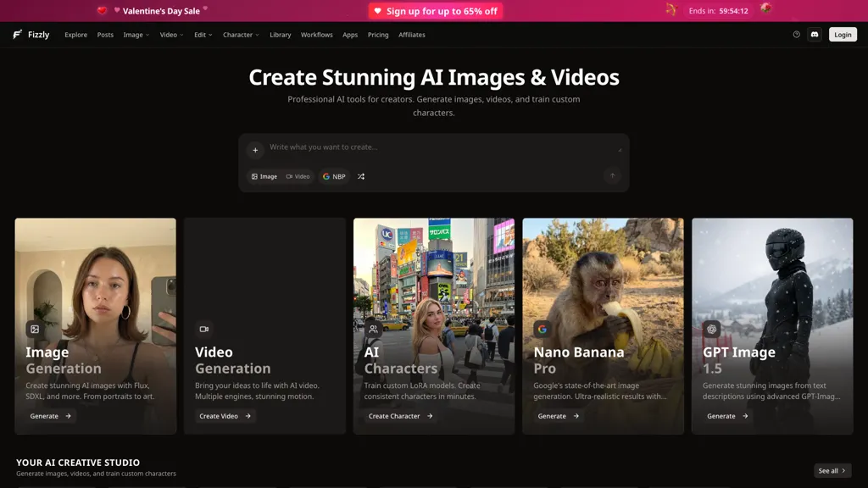868x488 pixels.
Task: Open the help circle icon in header
Action: coord(796,34)
